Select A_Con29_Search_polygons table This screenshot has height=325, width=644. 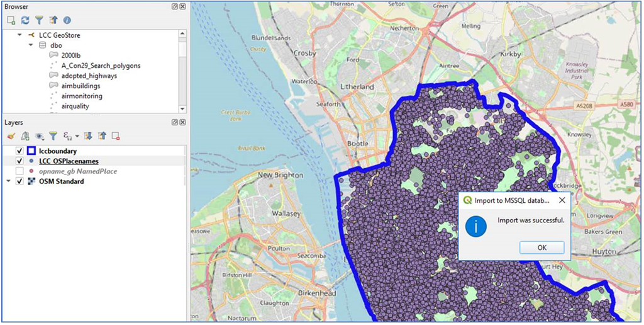click(101, 66)
